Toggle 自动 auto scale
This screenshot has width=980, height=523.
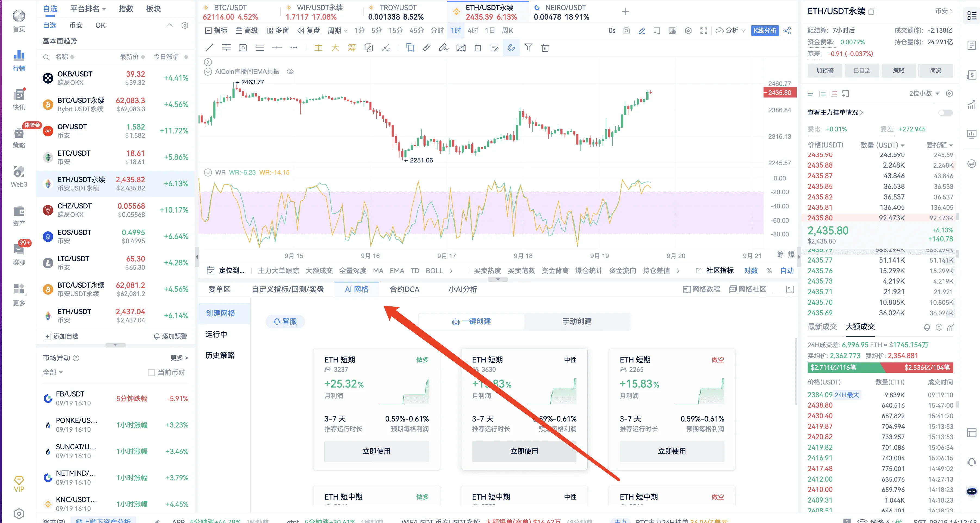point(787,271)
